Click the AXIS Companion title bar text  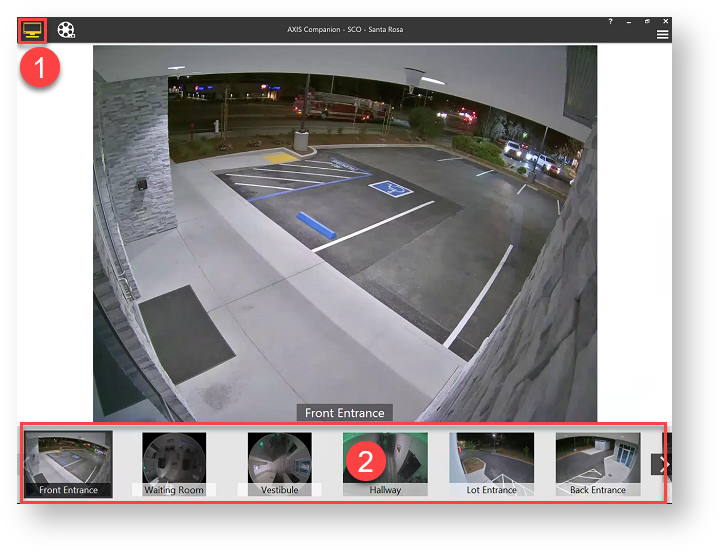coord(344,30)
